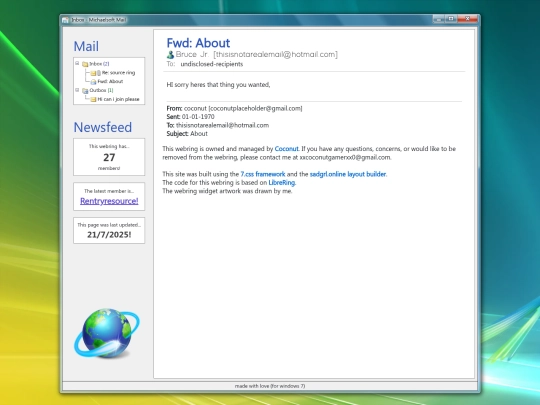Click the envelope icon beside Re: source ring
This screenshot has height=405, width=540.
pyautogui.click(x=93, y=73)
